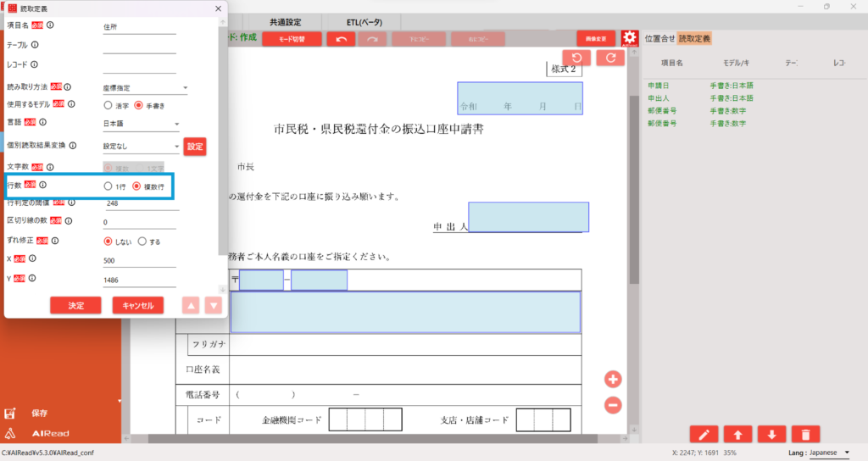Select する for ずれ修正
868x461 pixels.
[142, 242]
